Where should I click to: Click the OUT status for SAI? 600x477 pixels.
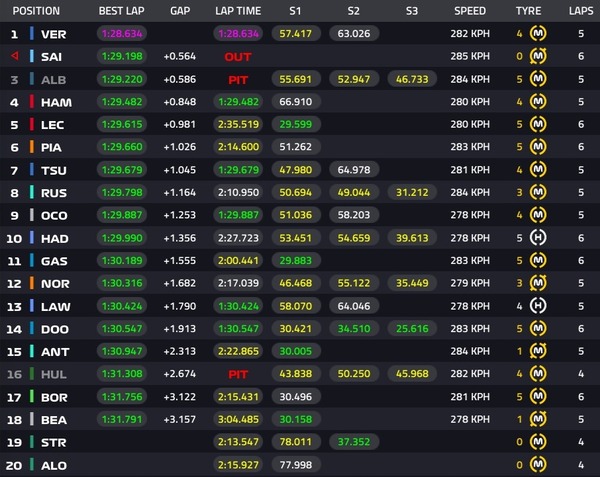tap(238, 57)
